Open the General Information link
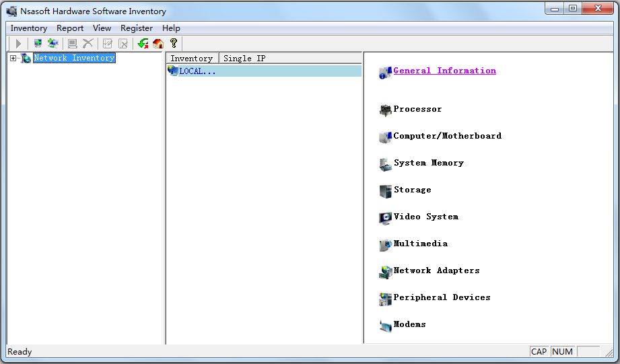This screenshot has height=364, width=620. pyautogui.click(x=444, y=71)
